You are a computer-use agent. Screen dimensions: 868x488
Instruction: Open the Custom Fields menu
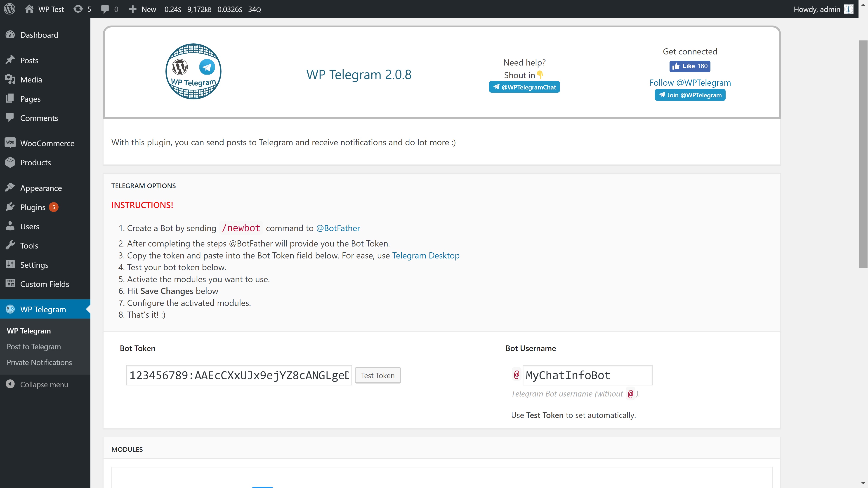pos(45,284)
